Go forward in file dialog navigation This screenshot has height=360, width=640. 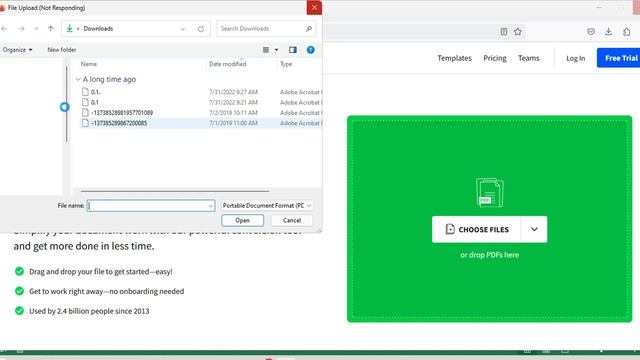click(21, 29)
